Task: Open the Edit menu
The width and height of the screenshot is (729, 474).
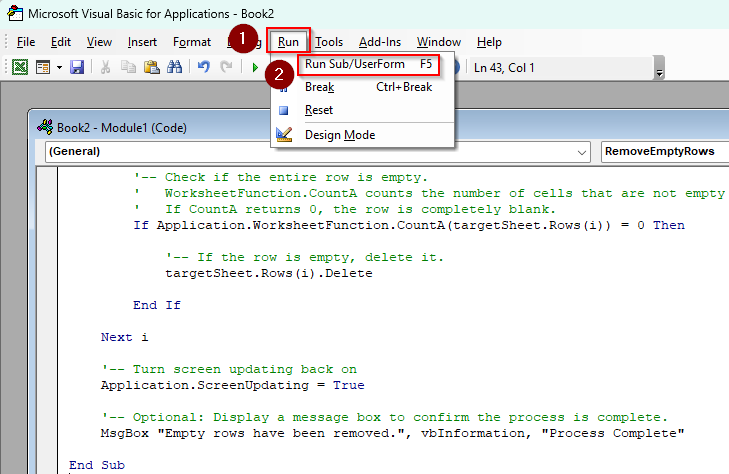Action: (61, 42)
